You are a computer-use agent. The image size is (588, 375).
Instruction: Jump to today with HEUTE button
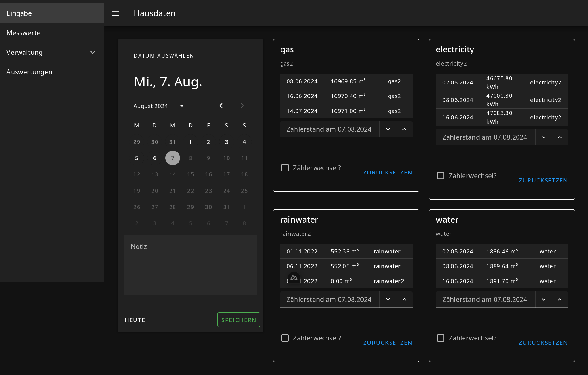tap(135, 320)
